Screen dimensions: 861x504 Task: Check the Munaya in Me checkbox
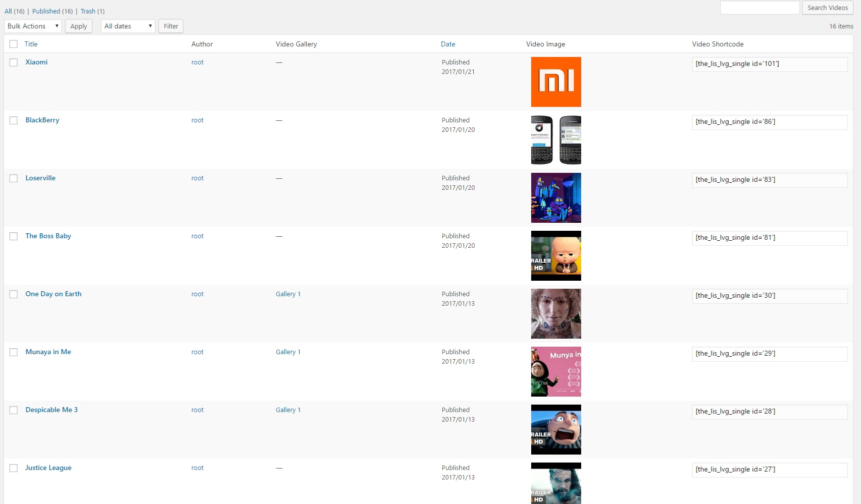point(13,352)
